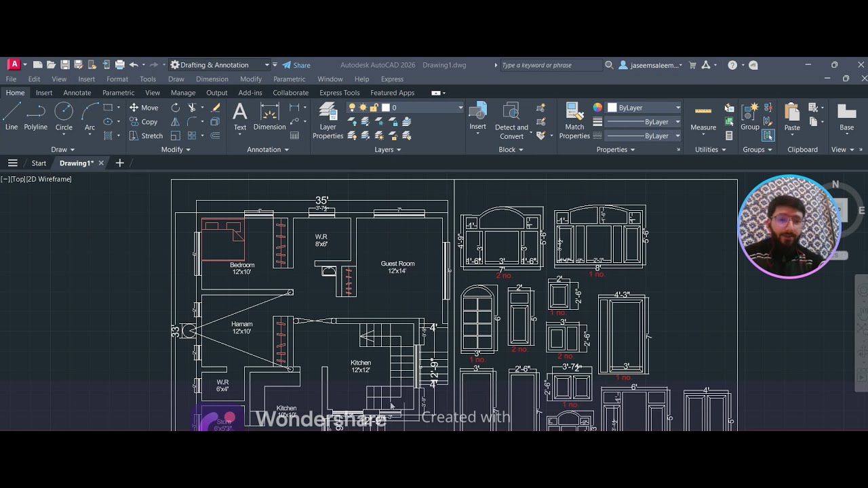868x488 pixels.
Task: Open the Start file tab
Action: click(39, 163)
